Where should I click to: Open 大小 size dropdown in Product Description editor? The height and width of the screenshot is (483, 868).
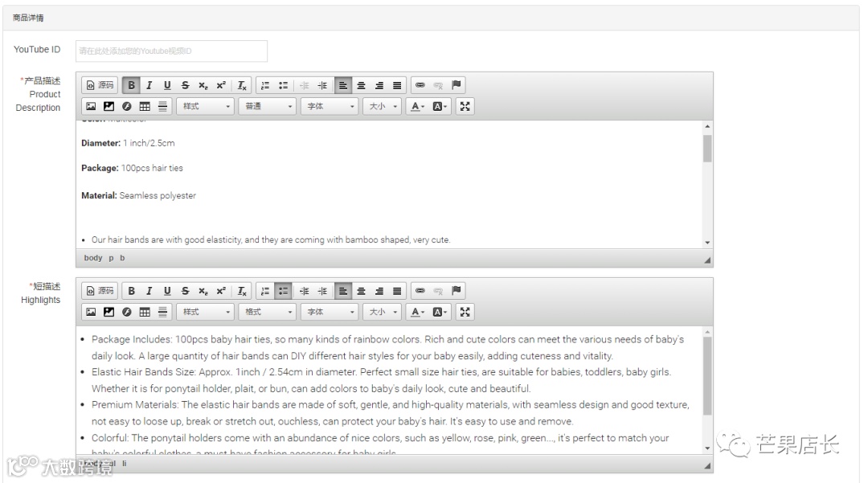pyautogui.click(x=382, y=106)
